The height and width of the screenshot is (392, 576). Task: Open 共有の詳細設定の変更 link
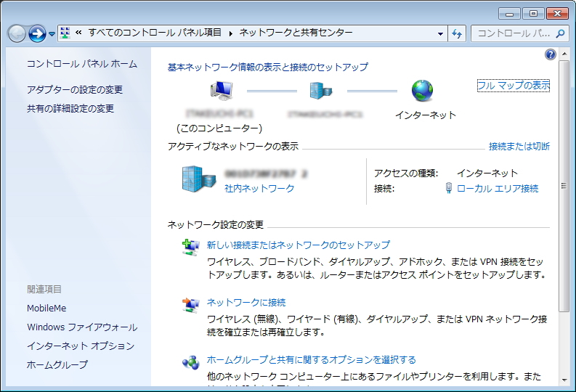[x=70, y=109]
